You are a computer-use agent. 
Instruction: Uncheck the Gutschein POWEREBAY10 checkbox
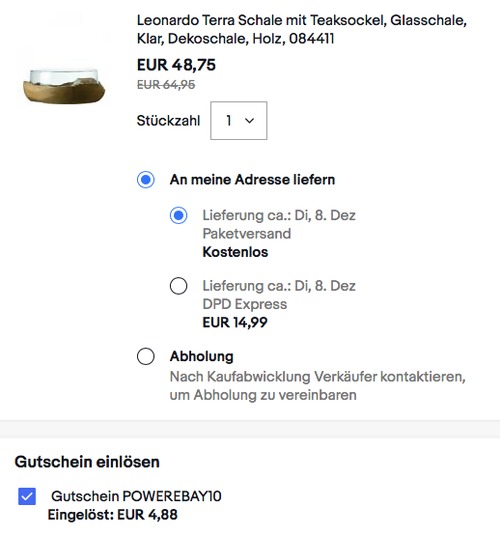(27, 496)
